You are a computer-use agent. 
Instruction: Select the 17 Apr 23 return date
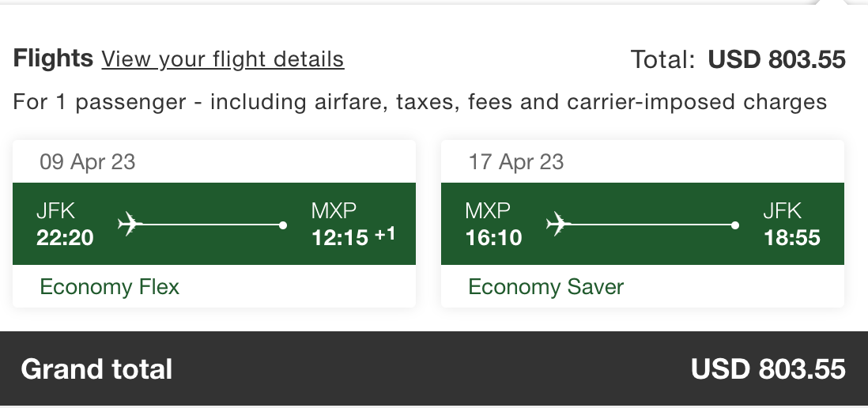[x=515, y=162]
